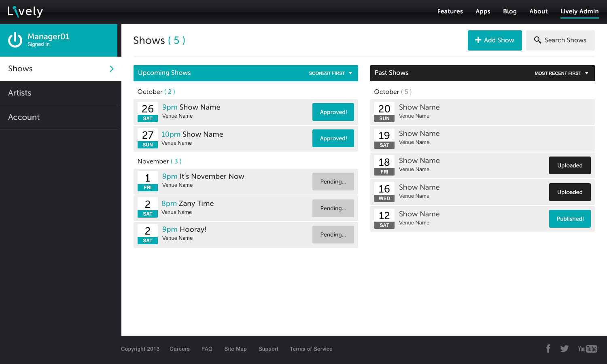Open the Soonest First sort dropdown
This screenshot has height=364, width=607.
(x=330, y=73)
